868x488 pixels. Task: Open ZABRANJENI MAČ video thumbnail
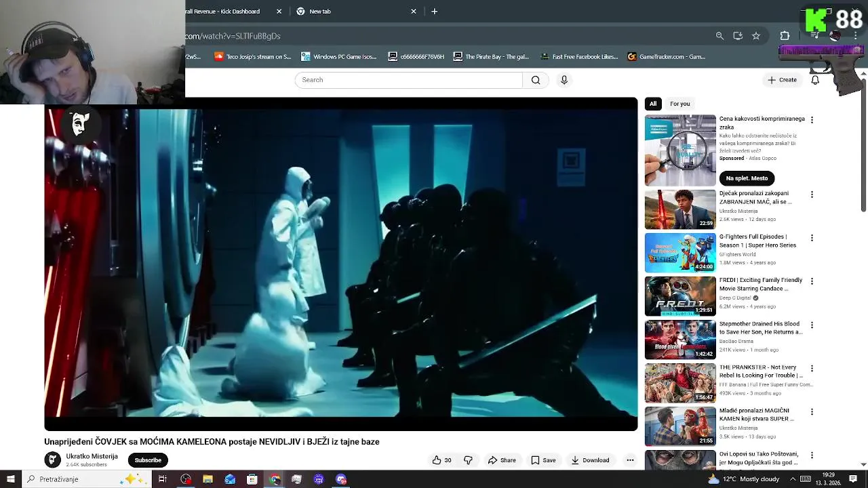680,209
